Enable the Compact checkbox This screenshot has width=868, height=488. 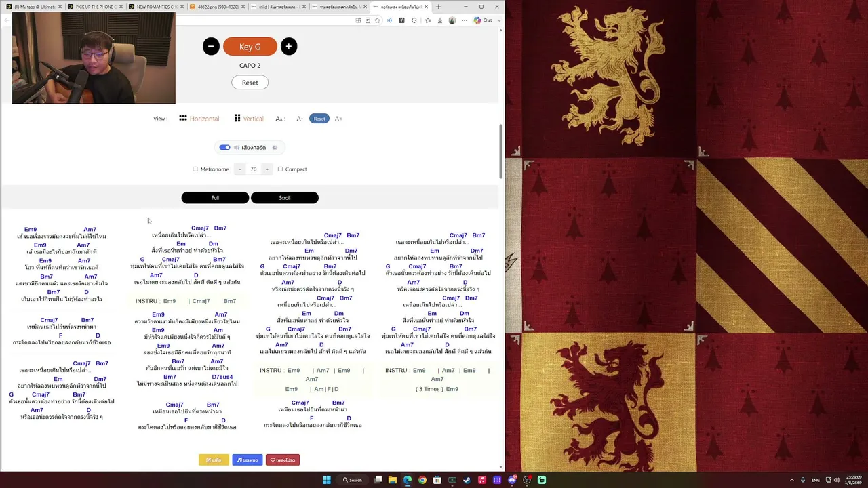280,169
